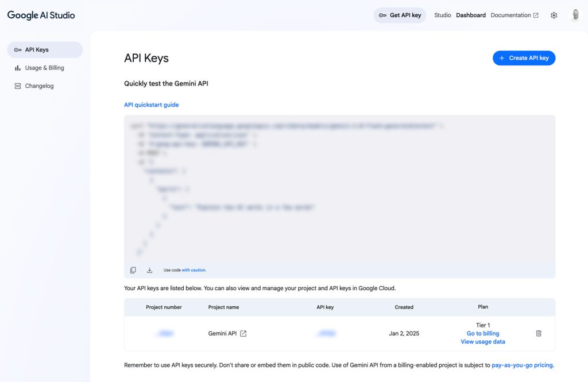588x382 pixels.
Task: Open the Get API key button
Action: click(400, 15)
